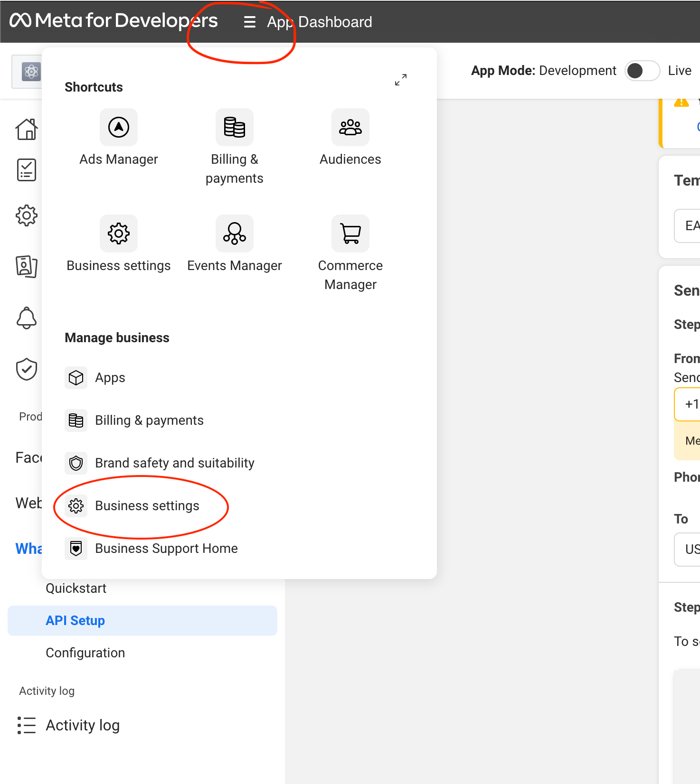Click the yellow warning triangle icon
The width and height of the screenshot is (700, 784).
click(681, 102)
